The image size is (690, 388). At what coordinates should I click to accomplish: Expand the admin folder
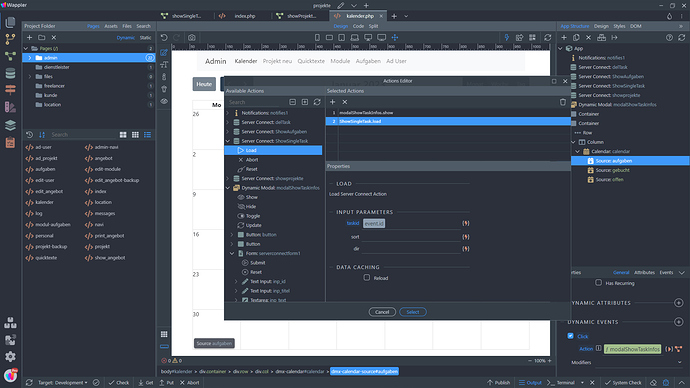click(x=30, y=58)
